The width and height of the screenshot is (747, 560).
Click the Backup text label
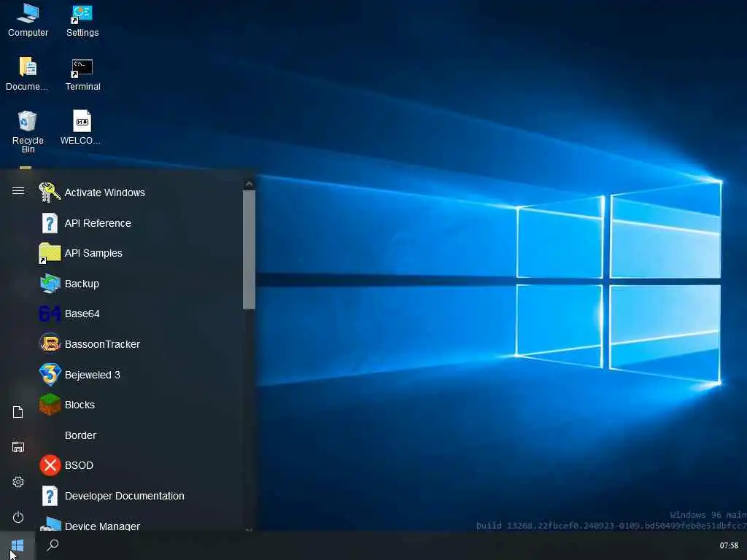pos(82,284)
